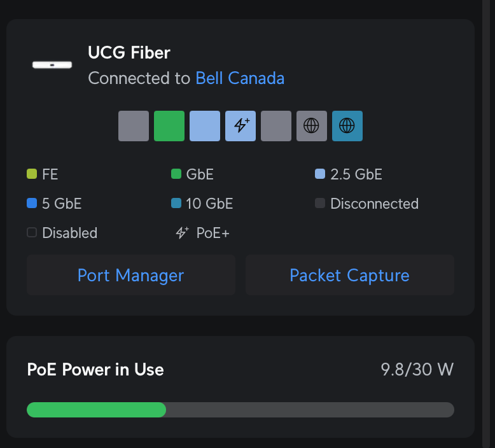Click the UCG Fiber device image
Image resolution: width=495 pixels, height=448 pixels.
(x=52, y=64)
